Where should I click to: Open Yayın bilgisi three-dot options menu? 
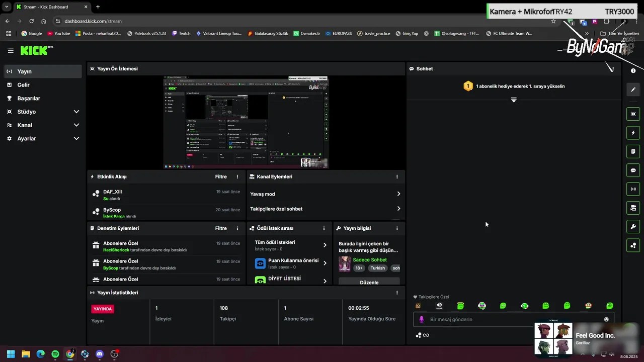(x=397, y=228)
